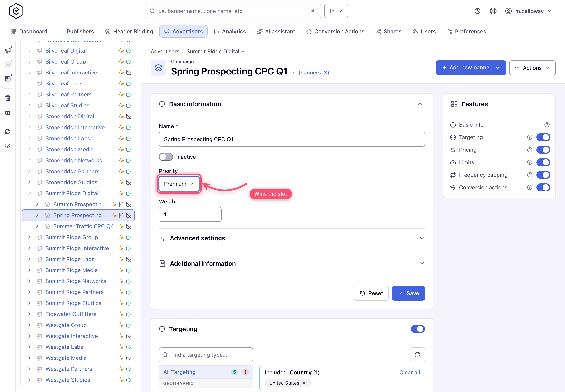Toggle the Targeting section header switch
Screen dimensions: 565x392
point(418,329)
